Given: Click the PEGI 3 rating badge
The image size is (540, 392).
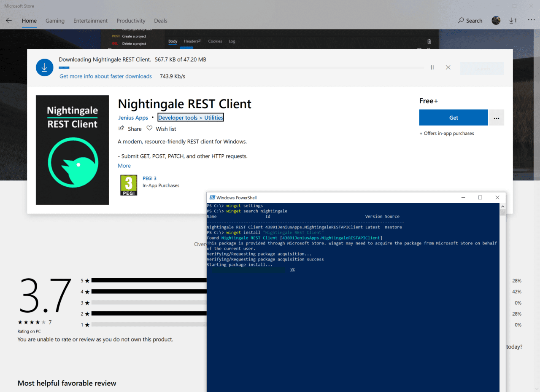Looking at the screenshot, I should tap(129, 185).
